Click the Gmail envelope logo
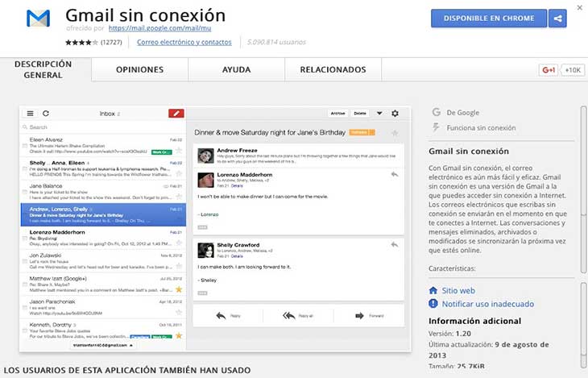Viewport: 588px width, 378px height. pos(38,19)
